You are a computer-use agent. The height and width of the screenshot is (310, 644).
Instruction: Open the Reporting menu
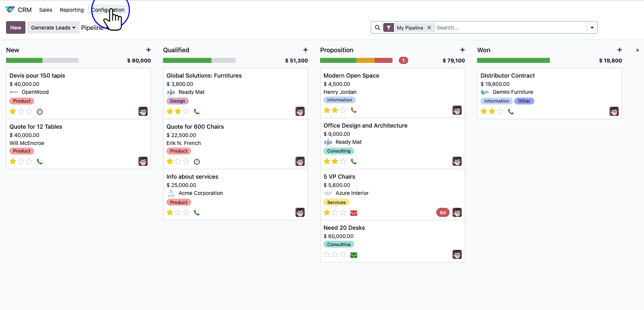(72, 10)
